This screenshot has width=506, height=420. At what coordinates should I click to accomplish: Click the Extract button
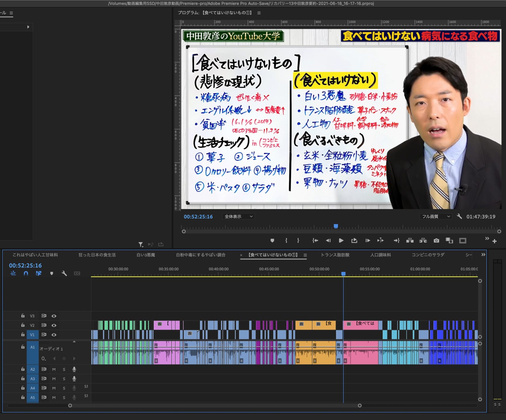point(423,241)
